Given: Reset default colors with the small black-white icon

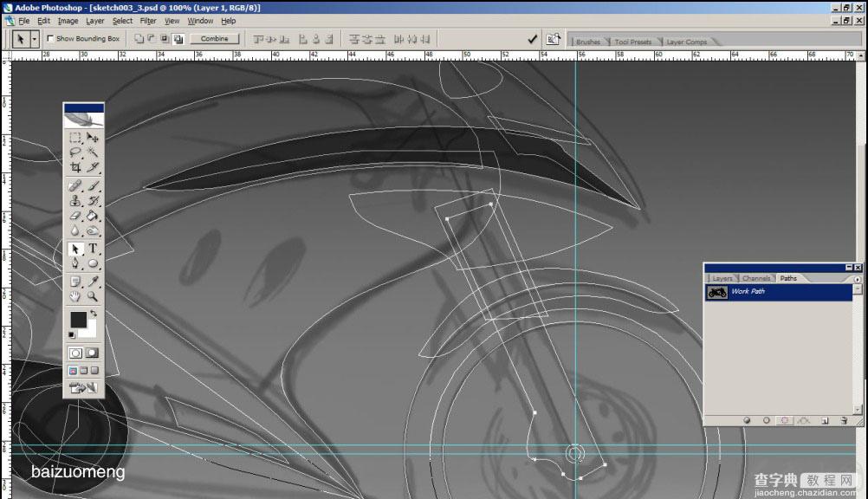Looking at the screenshot, I should point(72,334).
